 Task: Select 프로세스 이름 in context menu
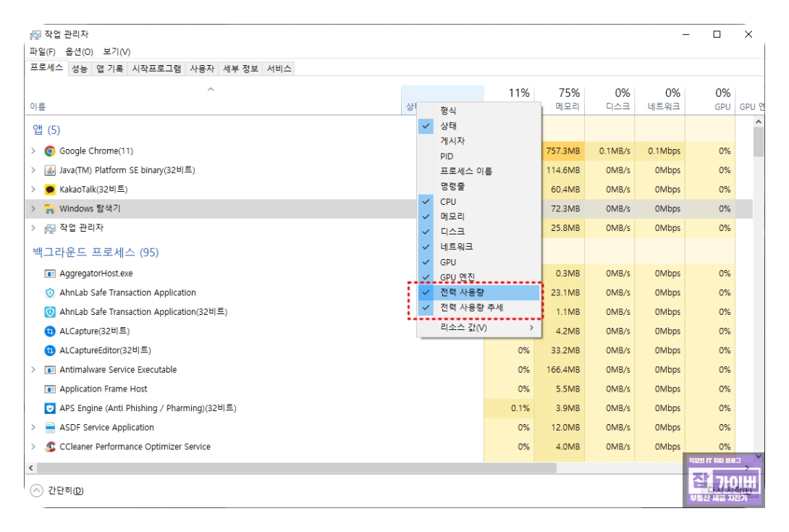coord(478,171)
